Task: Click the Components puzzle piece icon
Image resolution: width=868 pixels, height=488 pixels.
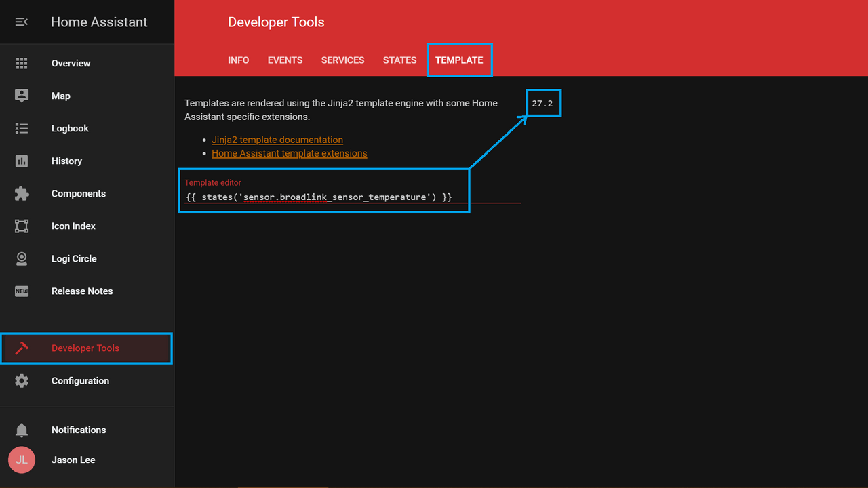Action: click(x=22, y=193)
